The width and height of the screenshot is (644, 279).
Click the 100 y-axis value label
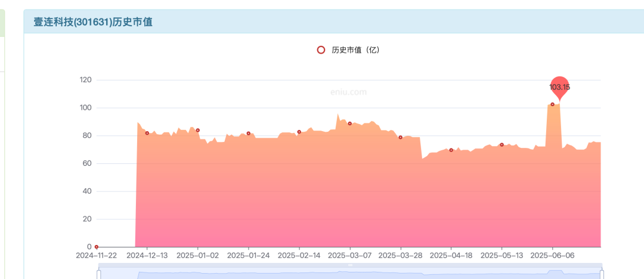[x=85, y=108]
